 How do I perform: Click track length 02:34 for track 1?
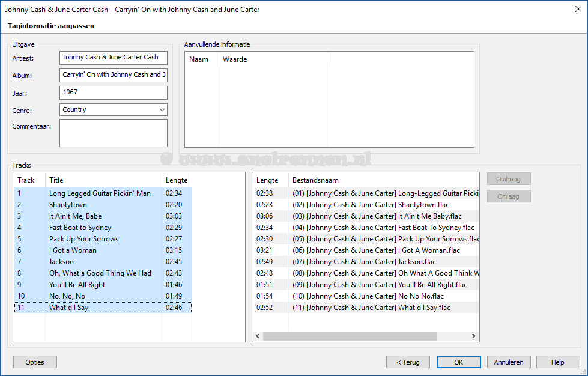point(174,193)
